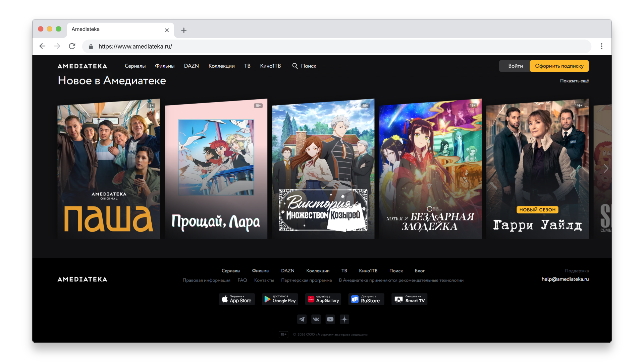The height and width of the screenshot is (362, 644).
Task: Click help@amediateka.ru support email
Action: coord(565,279)
